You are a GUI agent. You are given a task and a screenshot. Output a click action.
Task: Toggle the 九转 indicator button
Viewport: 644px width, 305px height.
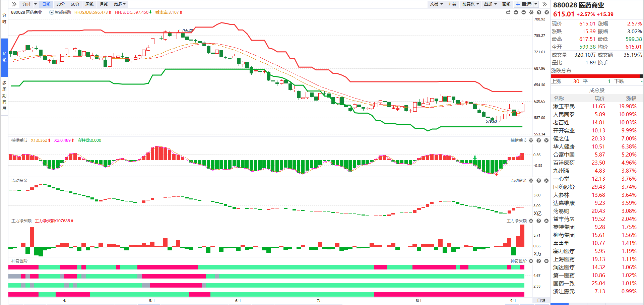click(x=452, y=4)
